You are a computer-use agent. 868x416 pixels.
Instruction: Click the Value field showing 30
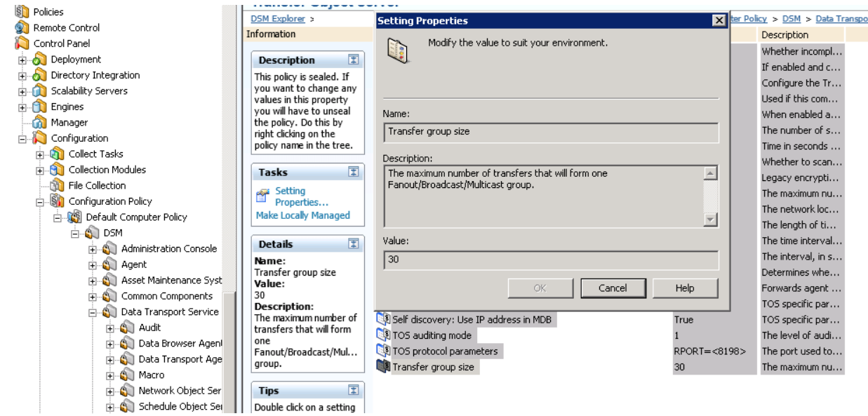551,261
